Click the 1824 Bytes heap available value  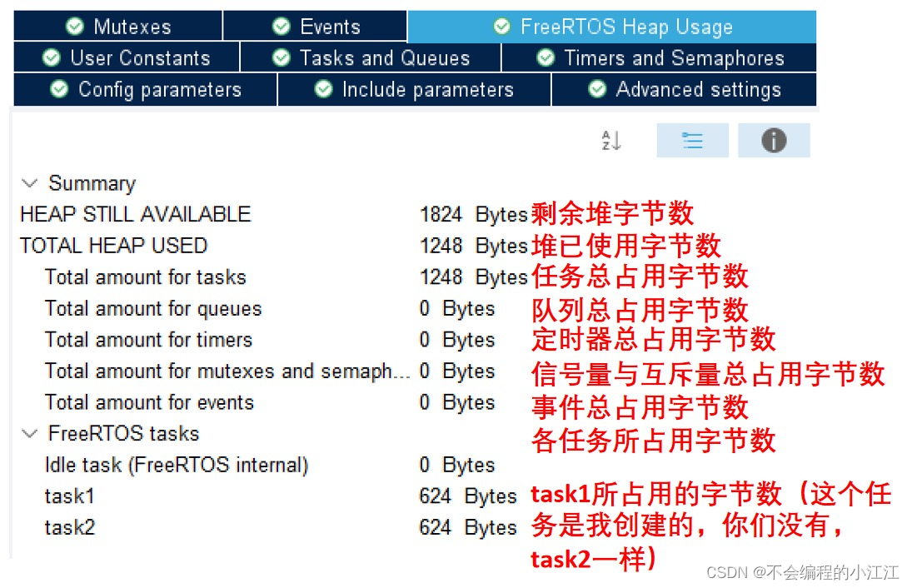click(473, 215)
